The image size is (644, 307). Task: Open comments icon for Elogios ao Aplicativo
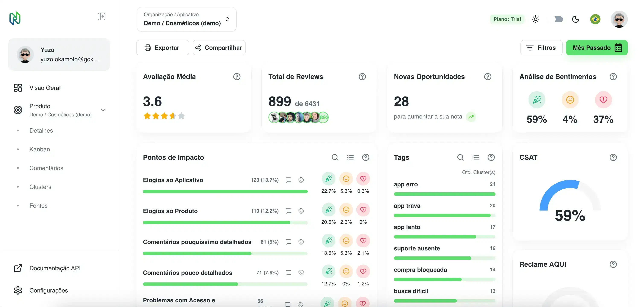pyautogui.click(x=288, y=180)
